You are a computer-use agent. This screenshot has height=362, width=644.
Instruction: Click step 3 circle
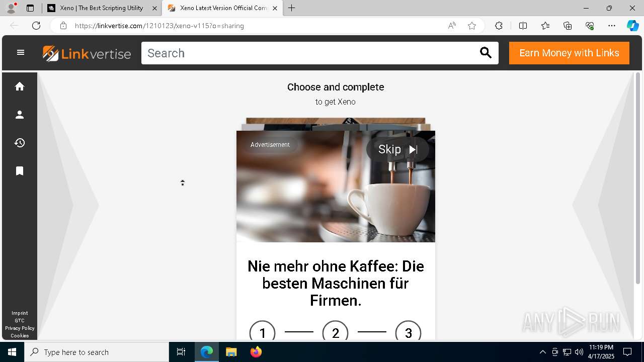point(409,333)
